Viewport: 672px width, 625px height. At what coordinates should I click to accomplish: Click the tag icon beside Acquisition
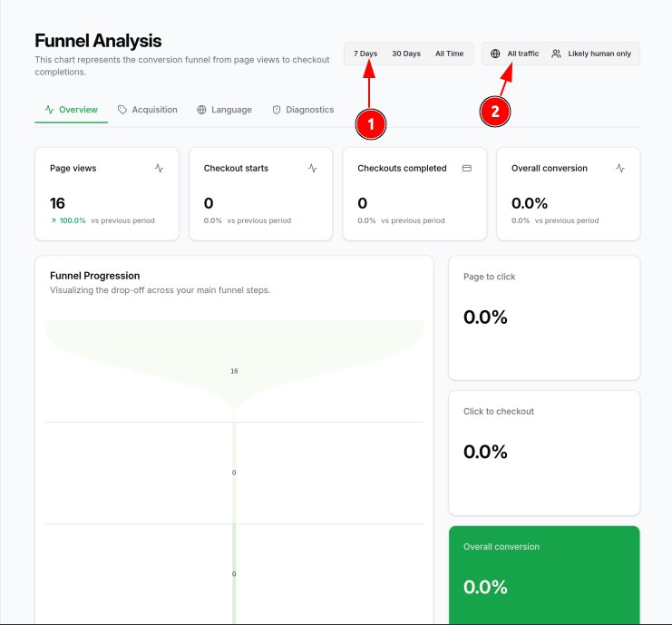(122, 110)
